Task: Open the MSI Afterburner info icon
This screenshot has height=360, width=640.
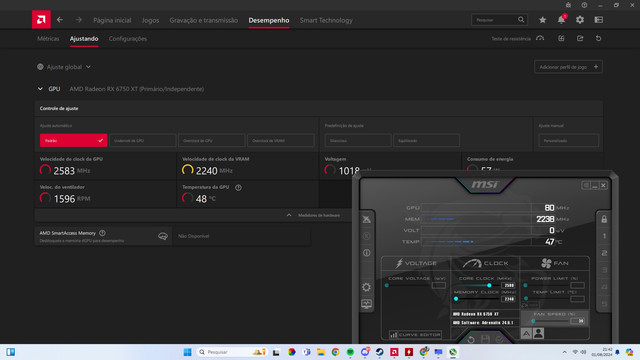Action: (x=367, y=253)
